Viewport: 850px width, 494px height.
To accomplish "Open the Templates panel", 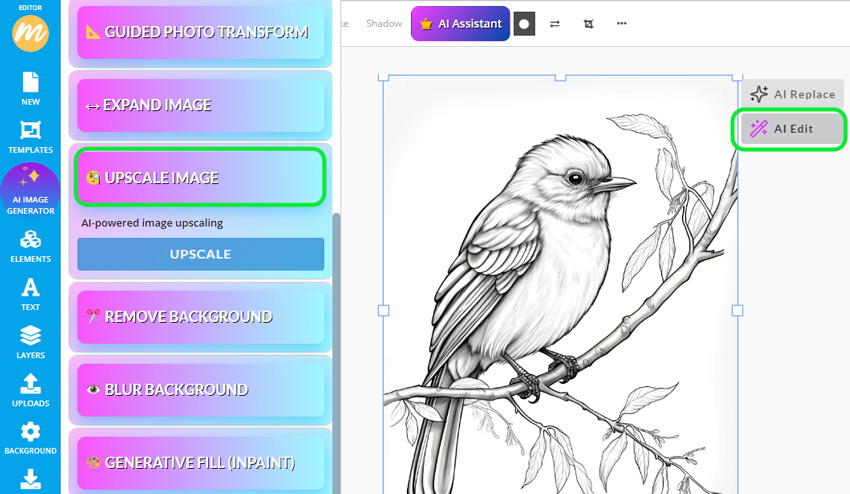I will (30, 137).
